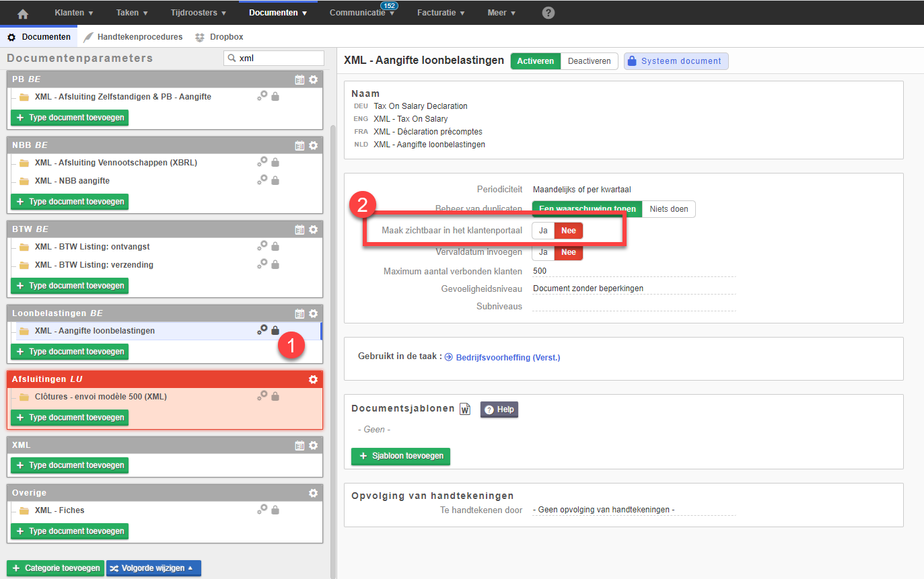The width and height of the screenshot is (924, 579).
Task: Open gear settings for Overige category
Action: click(313, 493)
